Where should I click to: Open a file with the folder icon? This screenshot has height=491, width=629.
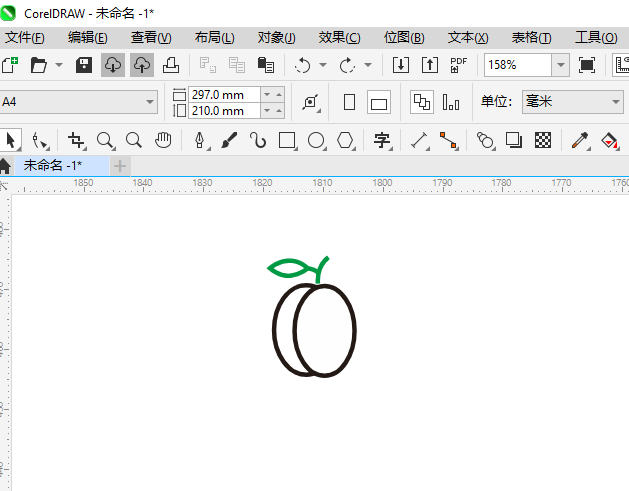(39, 65)
